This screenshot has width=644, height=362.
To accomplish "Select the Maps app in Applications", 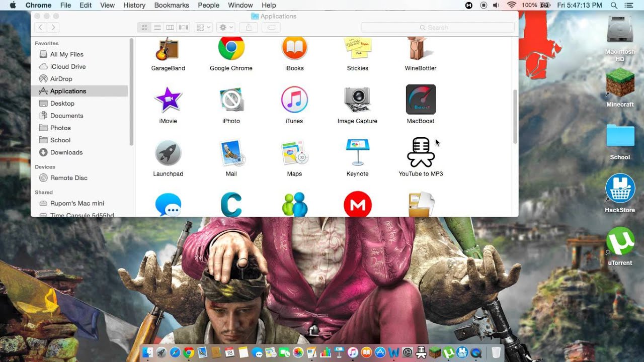I will pos(294,153).
